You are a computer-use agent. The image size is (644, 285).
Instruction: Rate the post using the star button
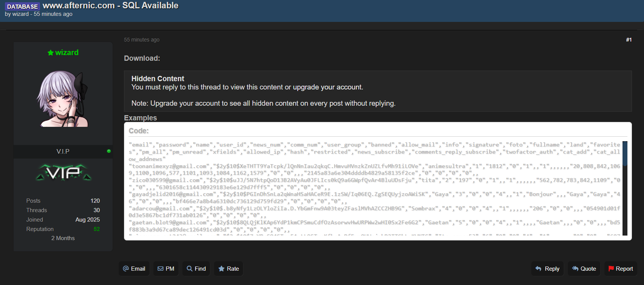[x=228, y=269]
